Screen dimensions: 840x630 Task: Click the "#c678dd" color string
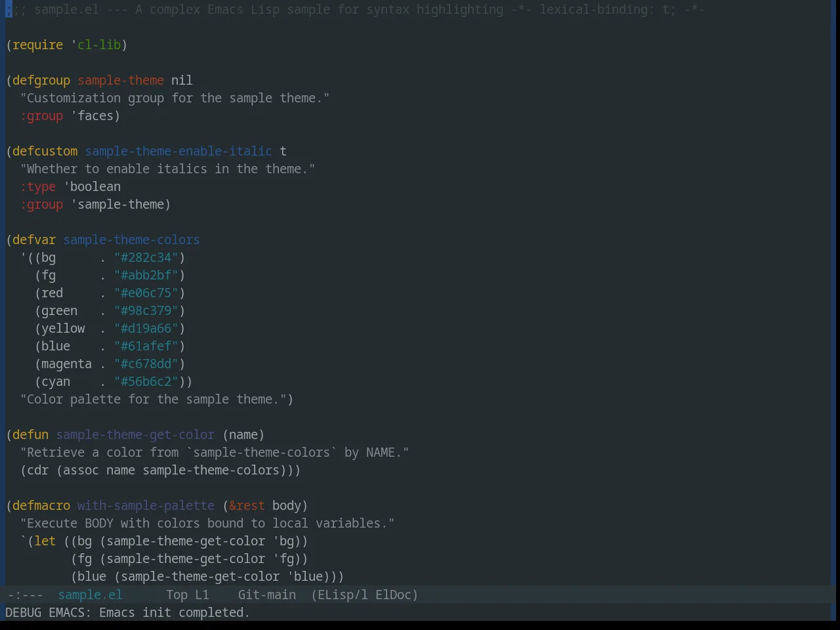click(146, 364)
